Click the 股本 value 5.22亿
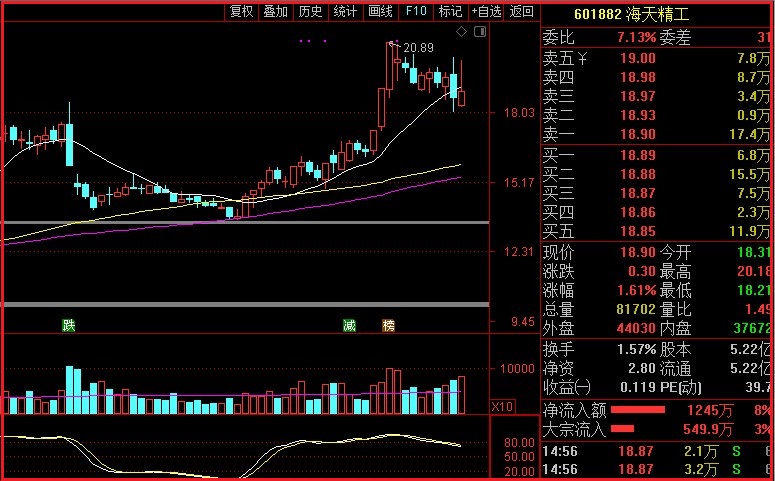Image resolution: width=775 pixels, height=481 pixels. pyautogui.click(x=750, y=350)
